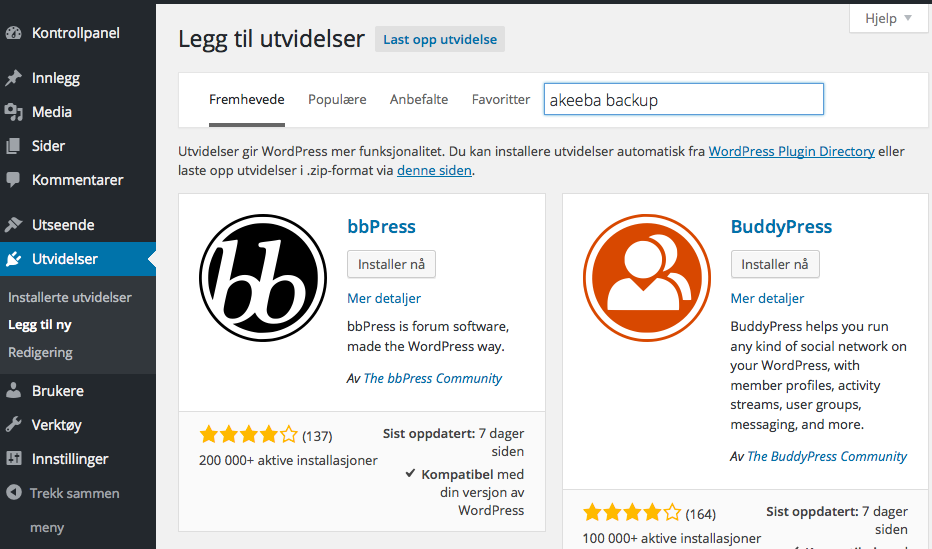Image resolution: width=932 pixels, height=549 pixels.
Task: Click the Kommentarer speech bubble icon
Action: click(x=14, y=180)
